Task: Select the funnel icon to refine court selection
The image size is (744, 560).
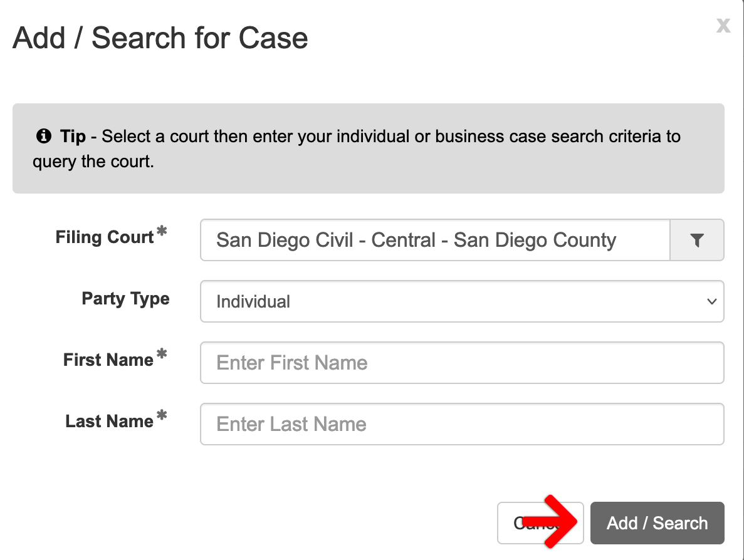Action: pos(696,240)
